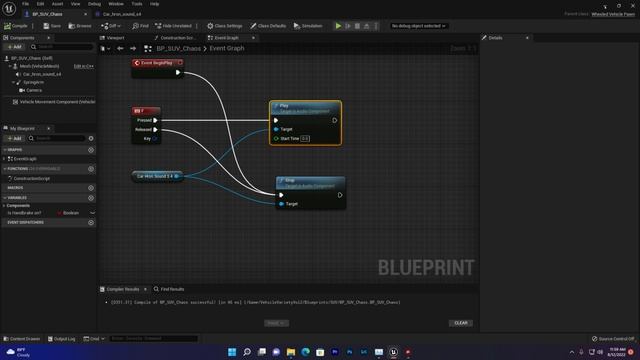640x360 pixels.
Task: Open the Debug menu
Action: coord(94,4)
